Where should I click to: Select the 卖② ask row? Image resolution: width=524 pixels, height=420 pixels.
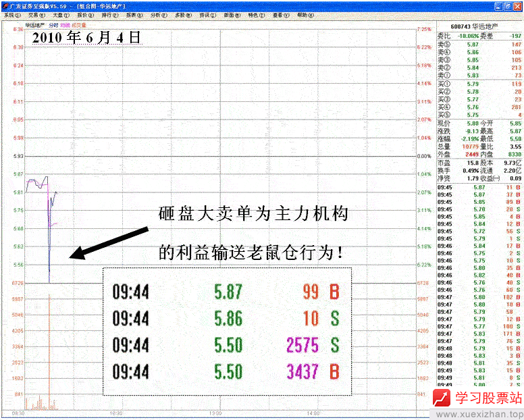click(479, 68)
